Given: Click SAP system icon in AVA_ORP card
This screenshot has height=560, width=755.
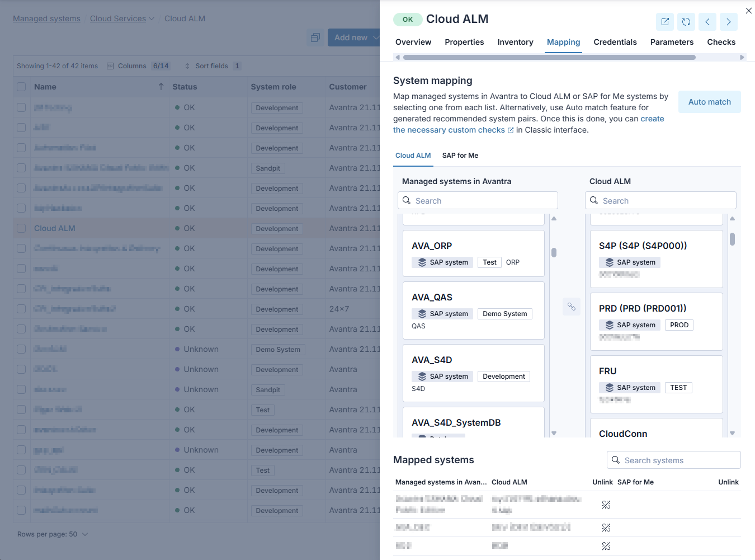Looking at the screenshot, I should tap(422, 262).
